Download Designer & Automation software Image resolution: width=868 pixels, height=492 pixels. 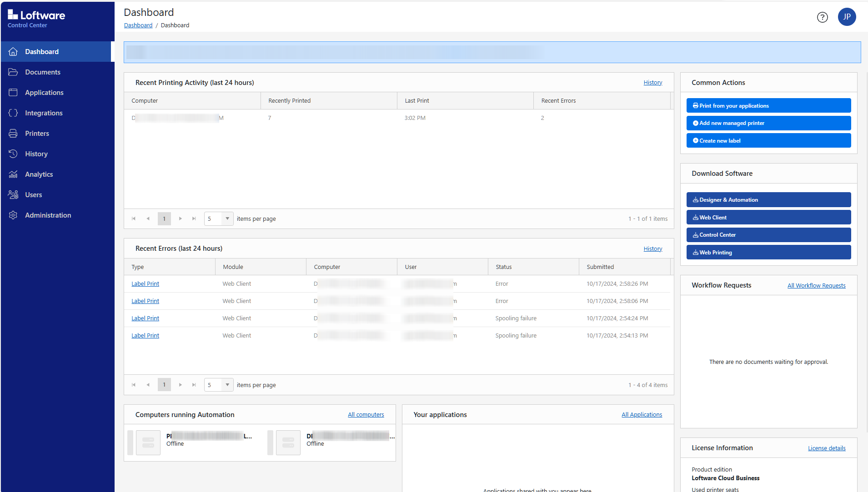[768, 200]
